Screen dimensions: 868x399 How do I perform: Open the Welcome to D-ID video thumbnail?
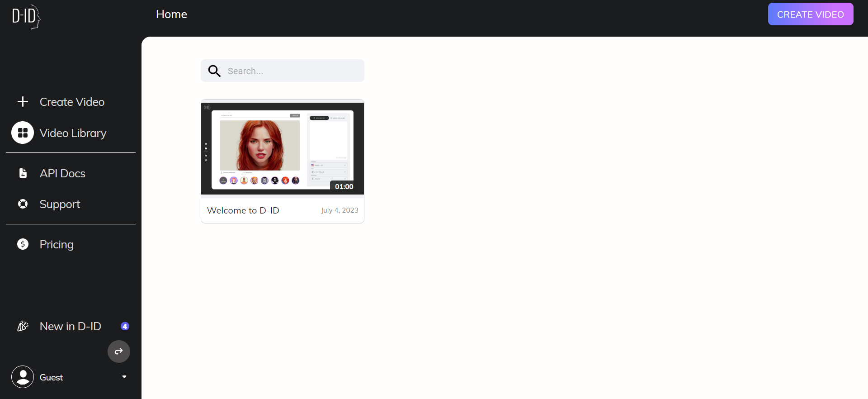283,148
